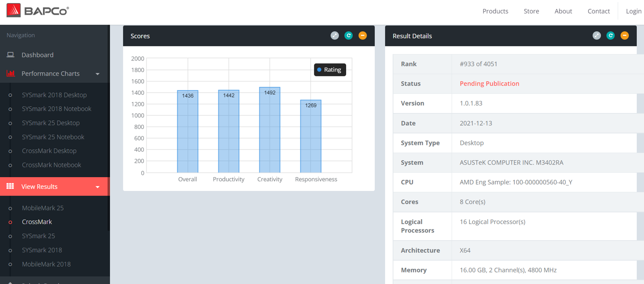This screenshot has height=284, width=644.
Task: Collapse the View Results section arrow
Action: tap(97, 187)
